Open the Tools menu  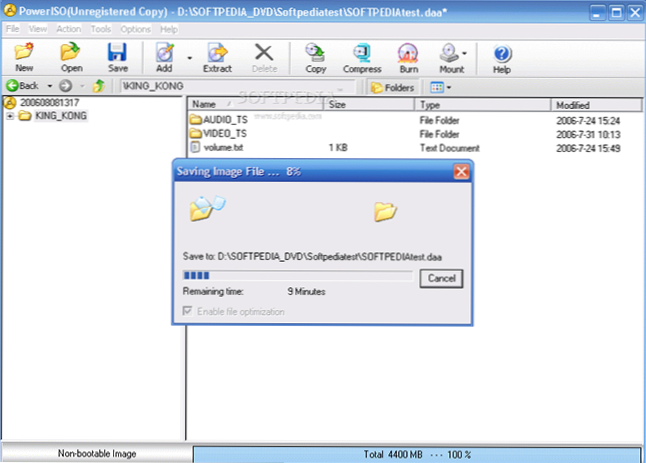click(x=101, y=29)
